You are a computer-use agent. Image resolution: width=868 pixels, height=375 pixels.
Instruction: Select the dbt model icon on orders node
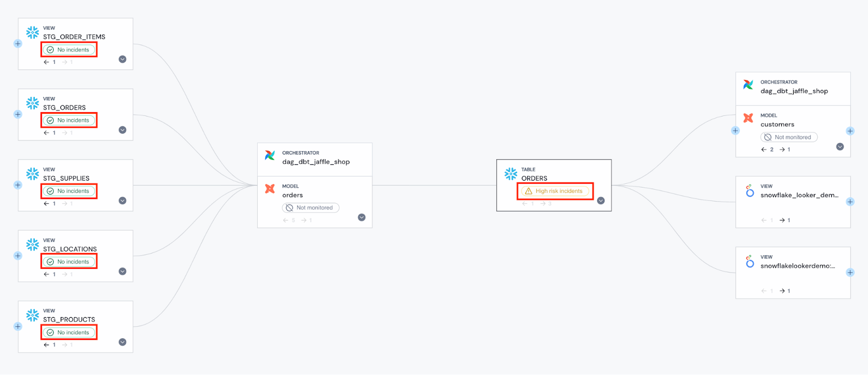pos(270,189)
